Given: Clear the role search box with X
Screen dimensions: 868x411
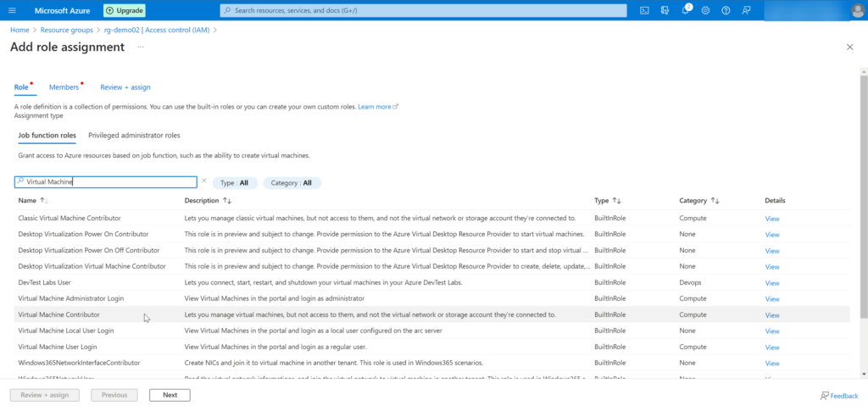Looking at the screenshot, I should click(203, 181).
